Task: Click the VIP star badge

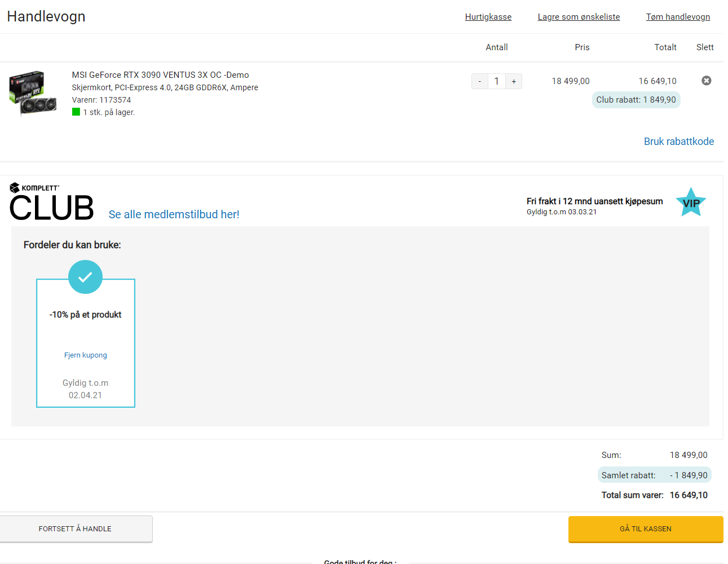Action: tap(691, 202)
